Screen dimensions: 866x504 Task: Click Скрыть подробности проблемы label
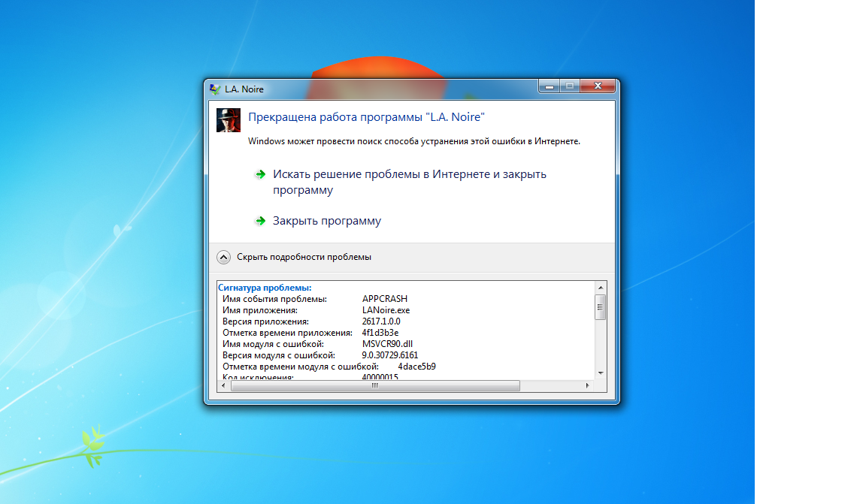coord(304,257)
